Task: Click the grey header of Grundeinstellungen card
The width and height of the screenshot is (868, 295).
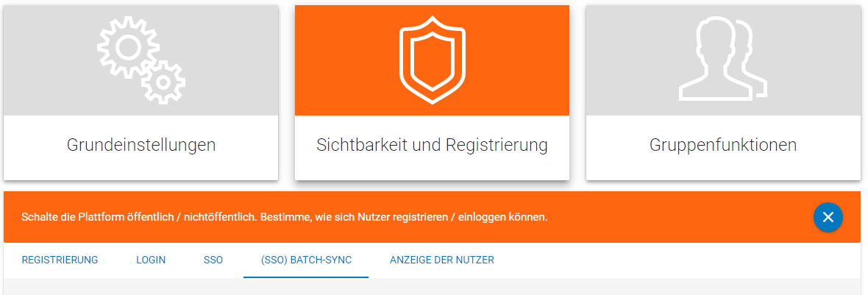Action: coord(141,60)
